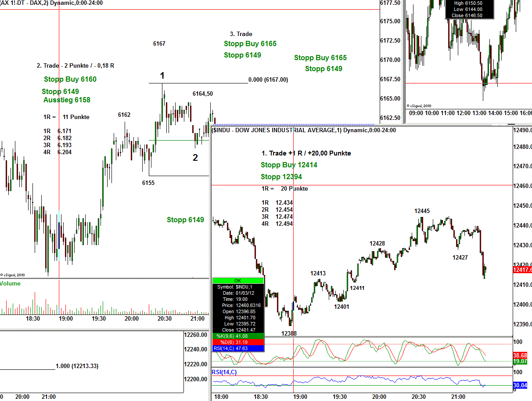Click the 0.000 (6167.00) Fibonacci level label
532x401 pixels.
[268, 79]
